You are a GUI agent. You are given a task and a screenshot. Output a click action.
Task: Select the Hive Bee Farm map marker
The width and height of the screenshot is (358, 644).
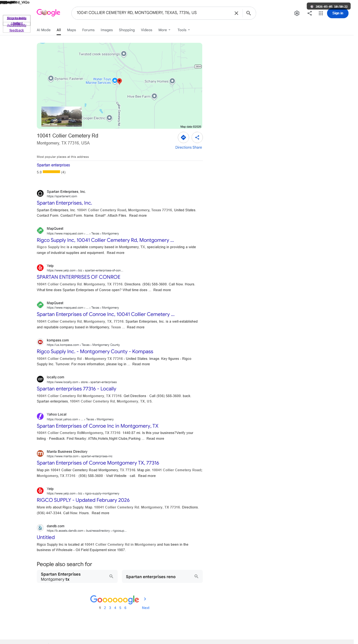coord(154,96)
